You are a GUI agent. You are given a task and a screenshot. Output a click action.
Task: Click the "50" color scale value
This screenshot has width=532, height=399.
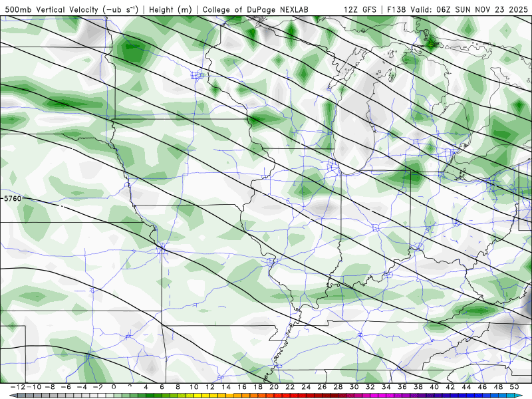[x=514, y=387]
